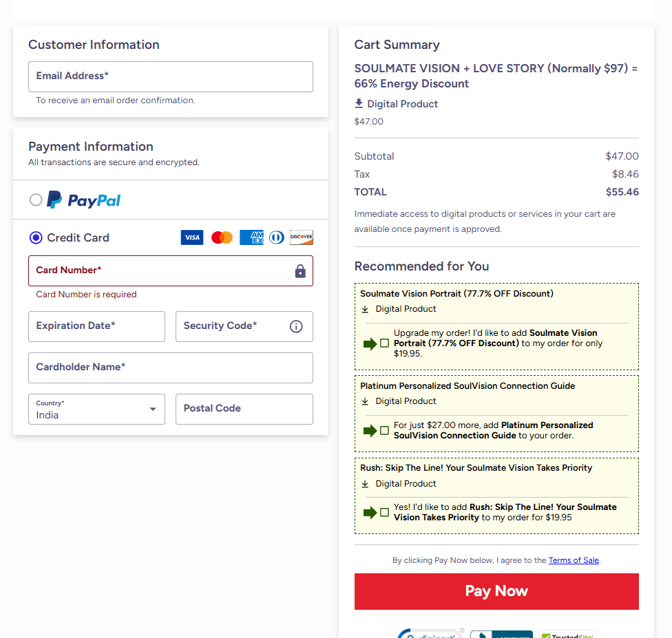
Task: Select the PayPal radio button
Action: [x=36, y=200]
